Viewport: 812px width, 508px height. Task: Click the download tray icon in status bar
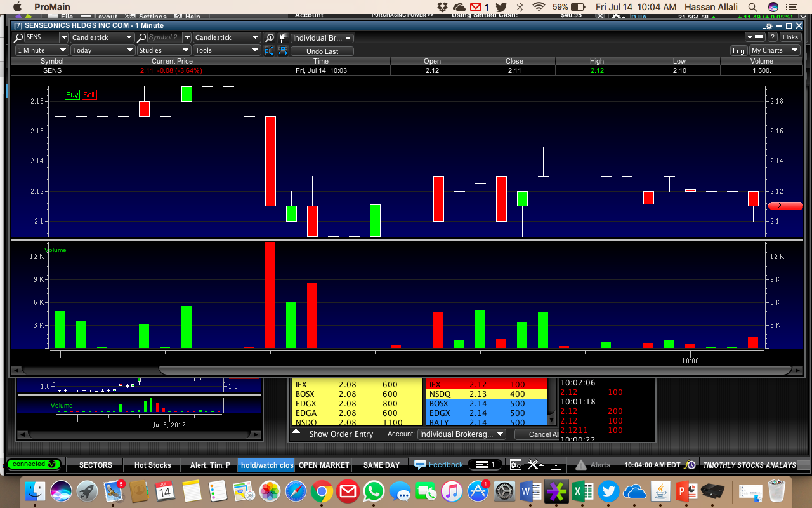click(x=556, y=465)
